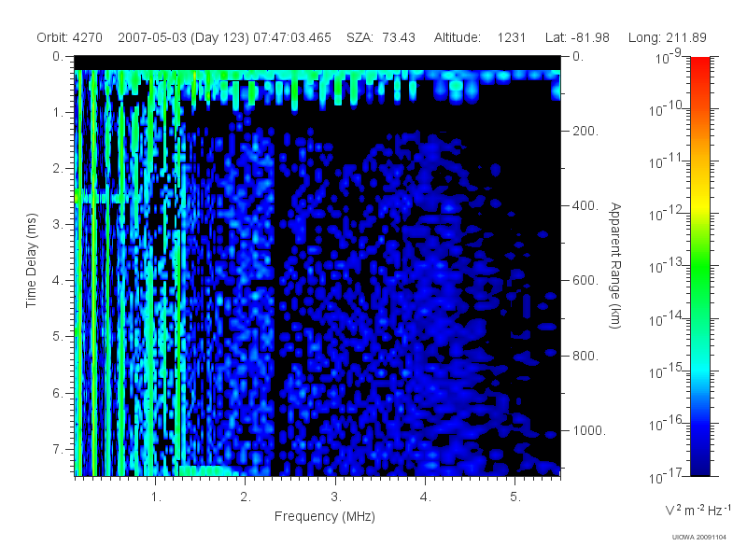Click the 'Altitude: 1231' header text
747x560 pixels.
click(479, 37)
